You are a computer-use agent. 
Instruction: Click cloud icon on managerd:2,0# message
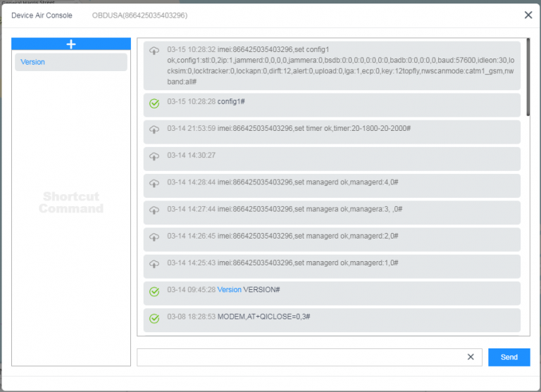[154, 236]
